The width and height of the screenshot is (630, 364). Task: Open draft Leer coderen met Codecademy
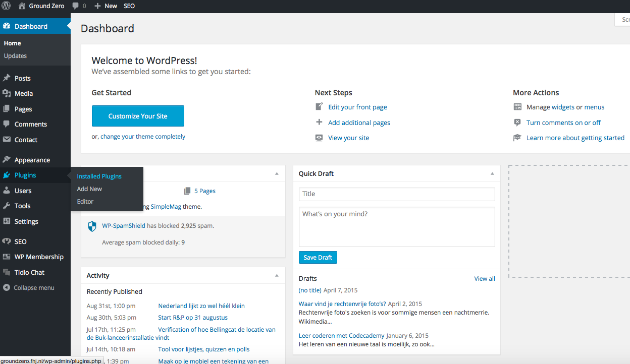click(x=342, y=336)
